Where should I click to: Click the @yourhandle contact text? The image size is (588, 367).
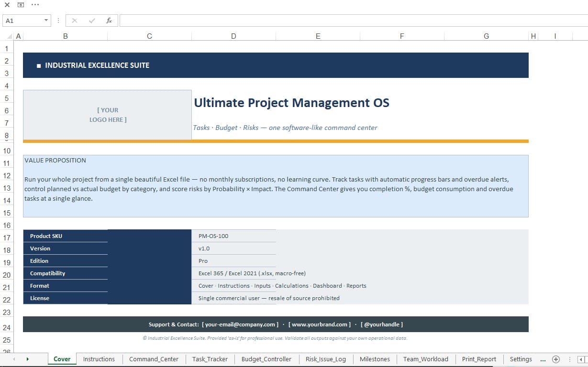point(382,324)
